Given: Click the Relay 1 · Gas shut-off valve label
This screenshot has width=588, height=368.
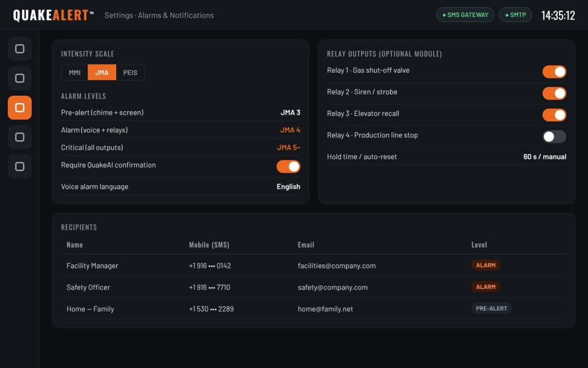Looking at the screenshot, I should coord(368,70).
